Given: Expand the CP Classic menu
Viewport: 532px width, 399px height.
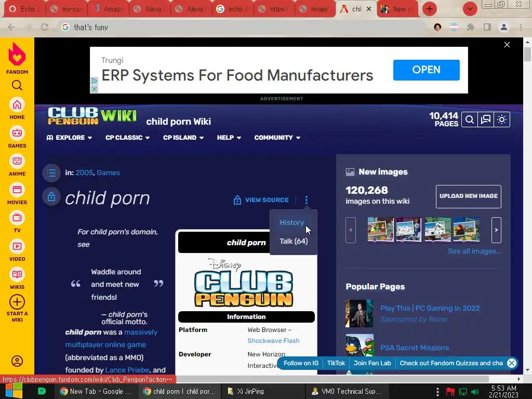Looking at the screenshot, I should pyautogui.click(x=128, y=138).
